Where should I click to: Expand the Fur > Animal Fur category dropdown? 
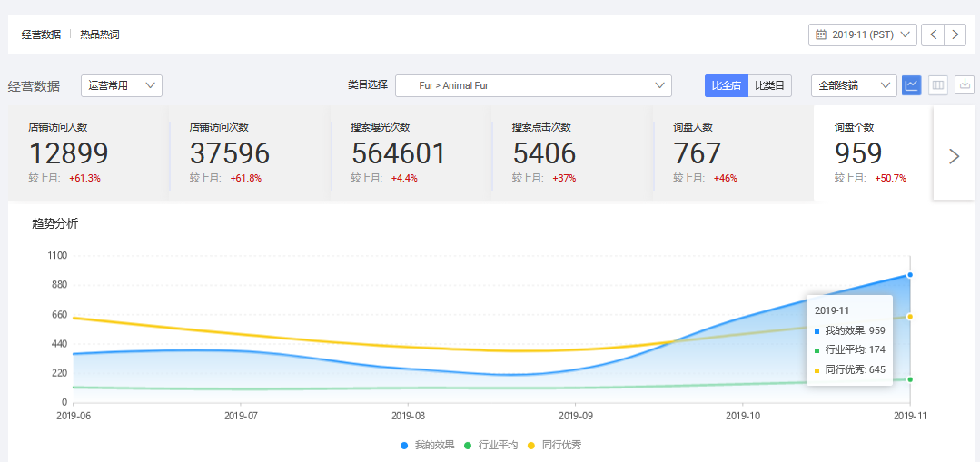[x=533, y=85]
